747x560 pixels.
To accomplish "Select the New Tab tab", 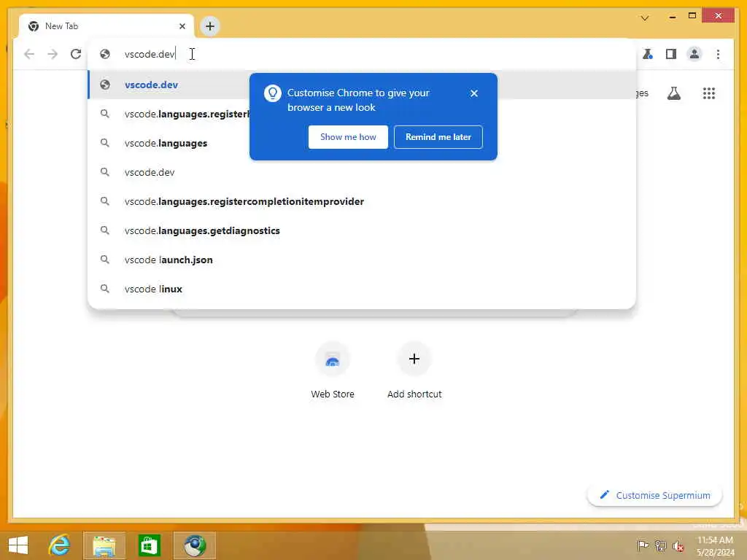I will point(107,26).
